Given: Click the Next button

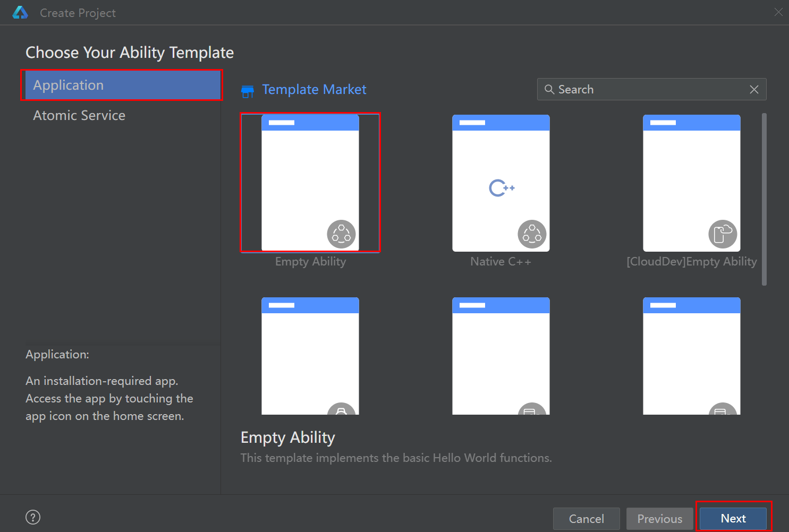Looking at the screenshot, I should (x=733, y=518).
